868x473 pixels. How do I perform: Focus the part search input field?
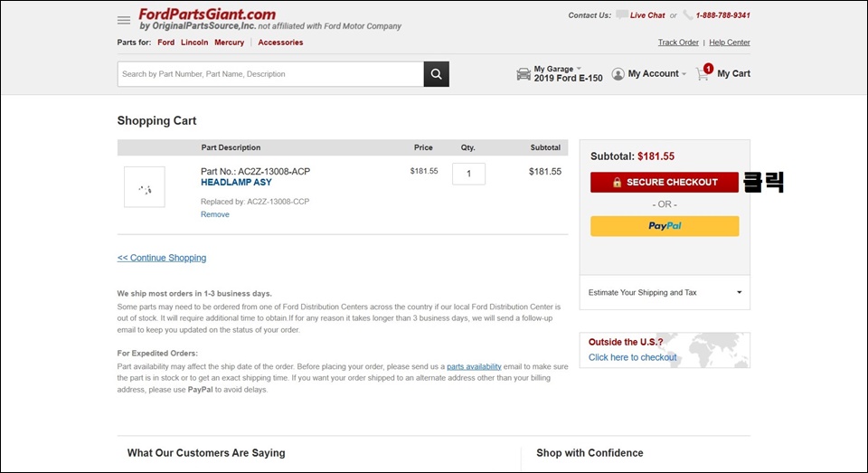coord(270,74)
